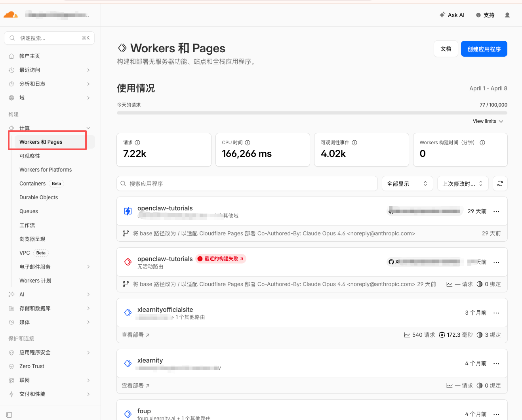Click 查看部署 link for xlearnity

(x=135, y=386)
